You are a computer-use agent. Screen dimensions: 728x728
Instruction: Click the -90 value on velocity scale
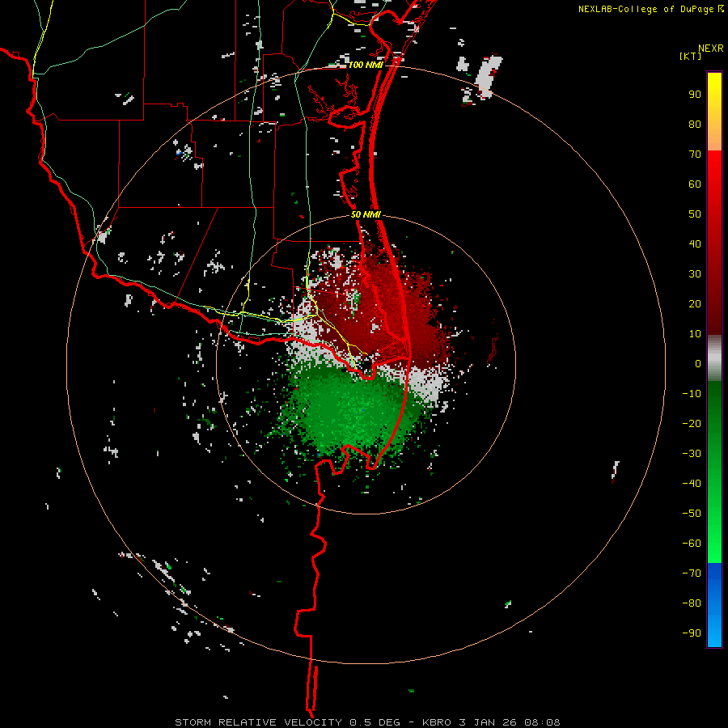pyautogui.click(x=692, y=633)
